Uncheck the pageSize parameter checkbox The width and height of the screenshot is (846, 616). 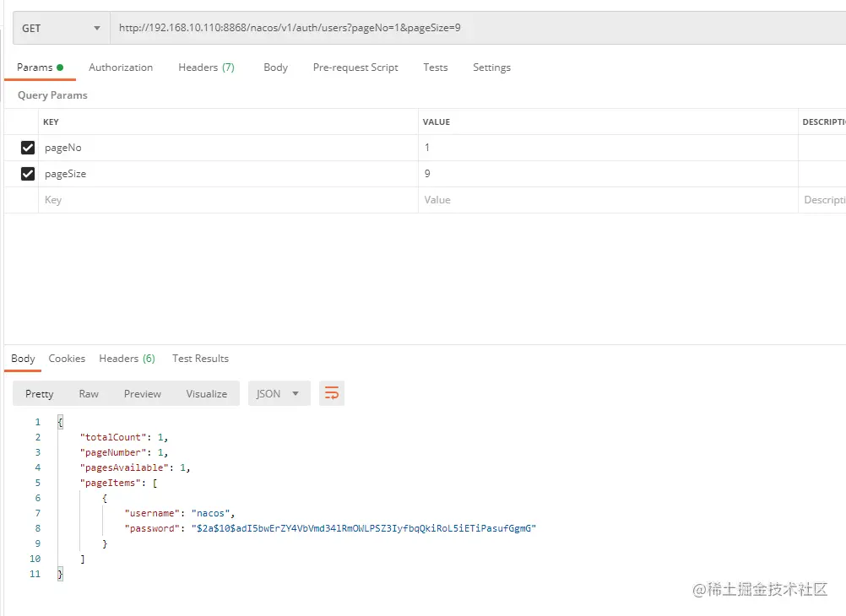(28, 174)
